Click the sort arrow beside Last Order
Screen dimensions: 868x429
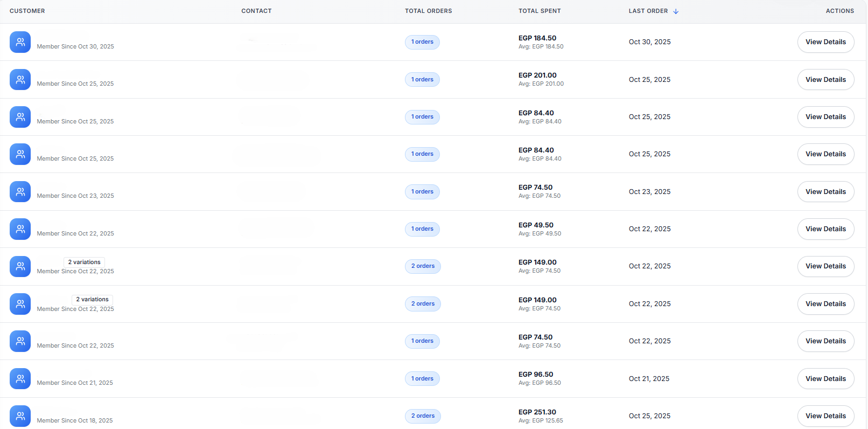pos(676,11)
